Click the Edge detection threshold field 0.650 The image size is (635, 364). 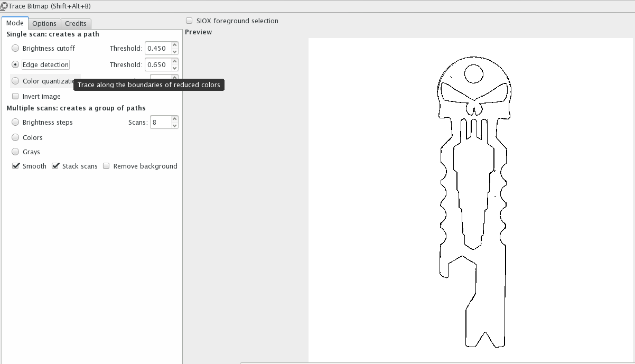click(x=157, y=64)
